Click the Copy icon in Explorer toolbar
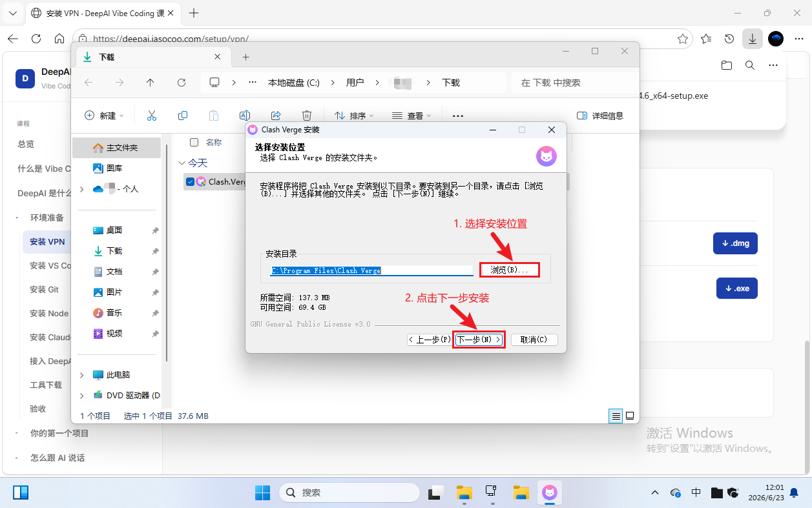 click(183, 116)
